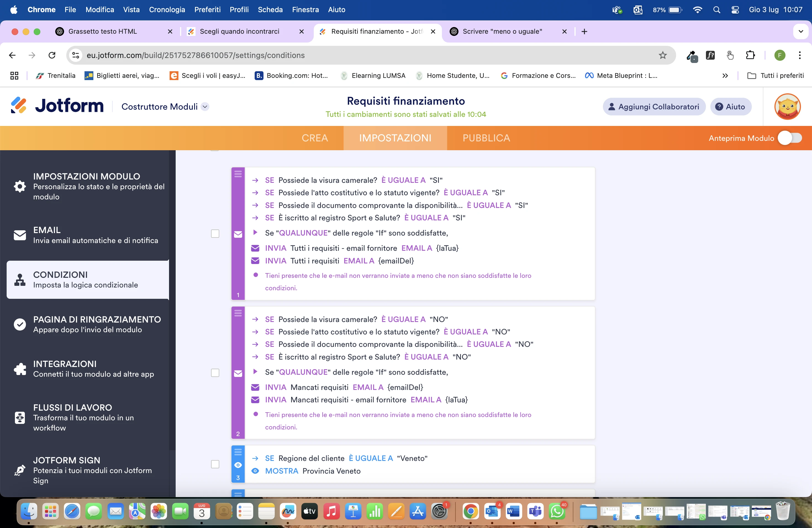Screen dimensions: 812x528
Task: Open the Cronologia menu
Action: (167, 10)
